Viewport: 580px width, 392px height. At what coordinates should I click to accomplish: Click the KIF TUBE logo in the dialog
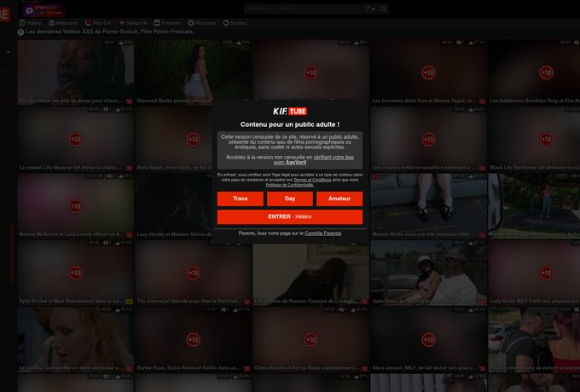click(x=290, y=112)
